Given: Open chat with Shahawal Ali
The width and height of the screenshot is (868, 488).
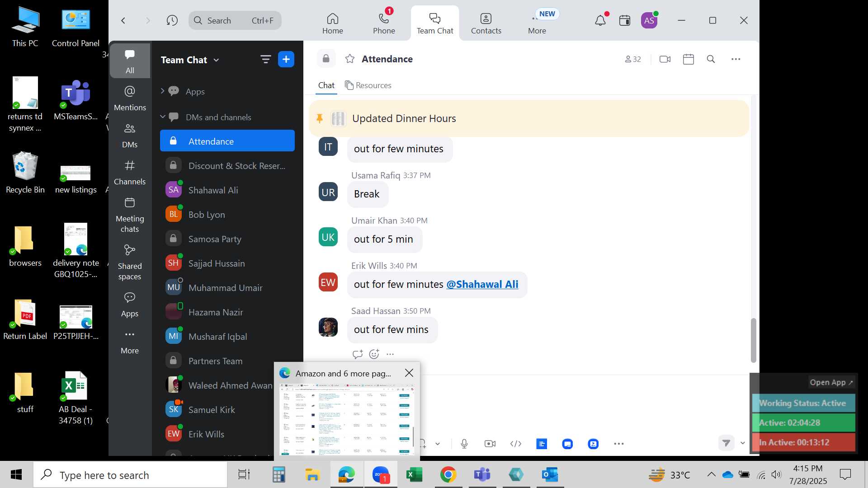Looking at the screenshot, I should tap(227, 190).
